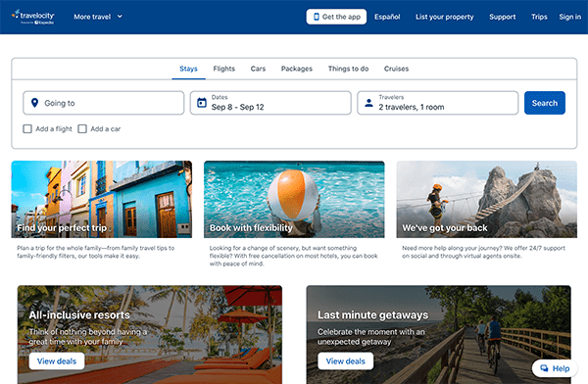
Task: Check the Add a car checkbox
Action: coord(82,129)
